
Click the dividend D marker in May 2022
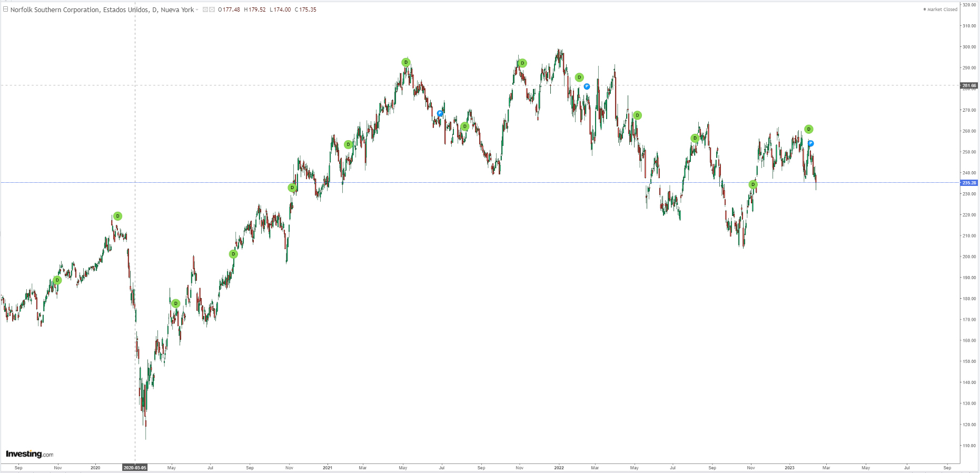[x=637, y=115]
